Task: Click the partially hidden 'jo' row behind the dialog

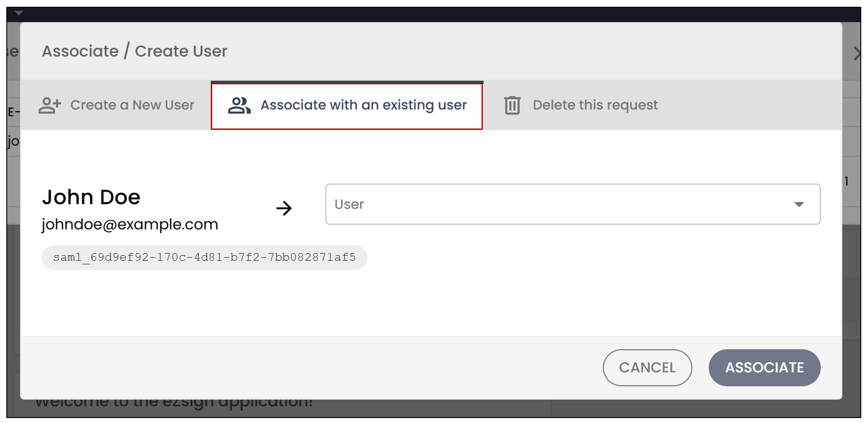Action: (x=14, y=142)
